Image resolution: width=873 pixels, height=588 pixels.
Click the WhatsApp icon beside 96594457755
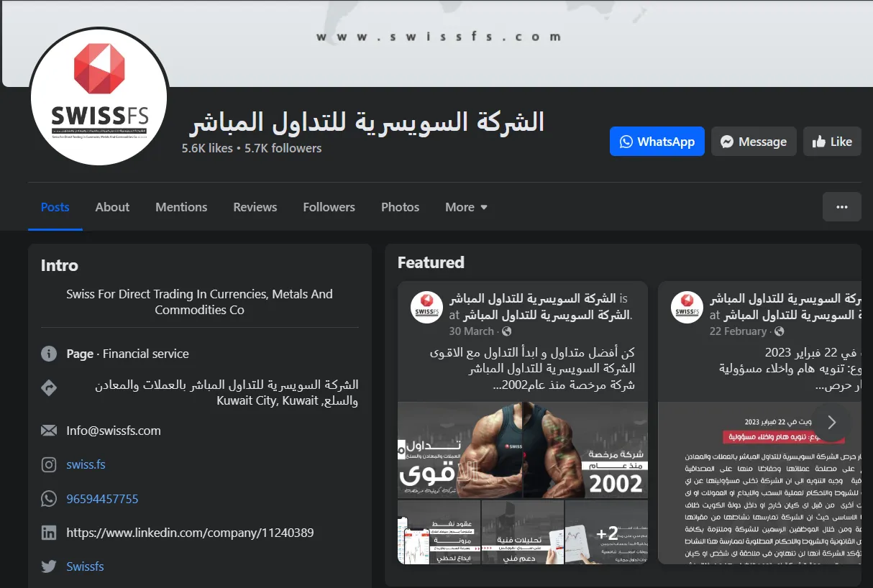pos(49,498)
